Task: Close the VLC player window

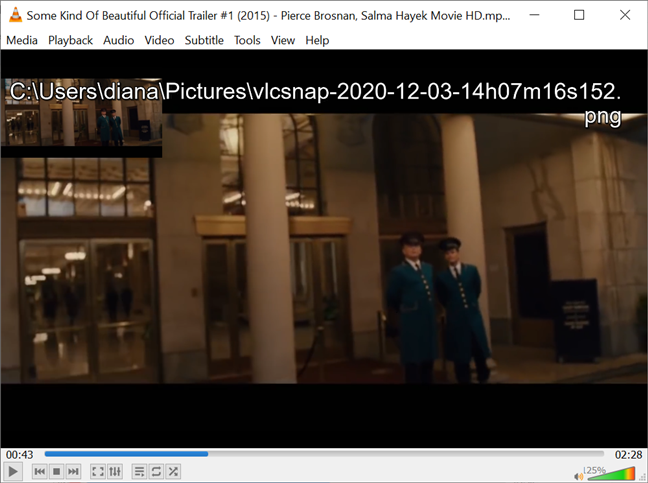Action: (x=625, y=15)
